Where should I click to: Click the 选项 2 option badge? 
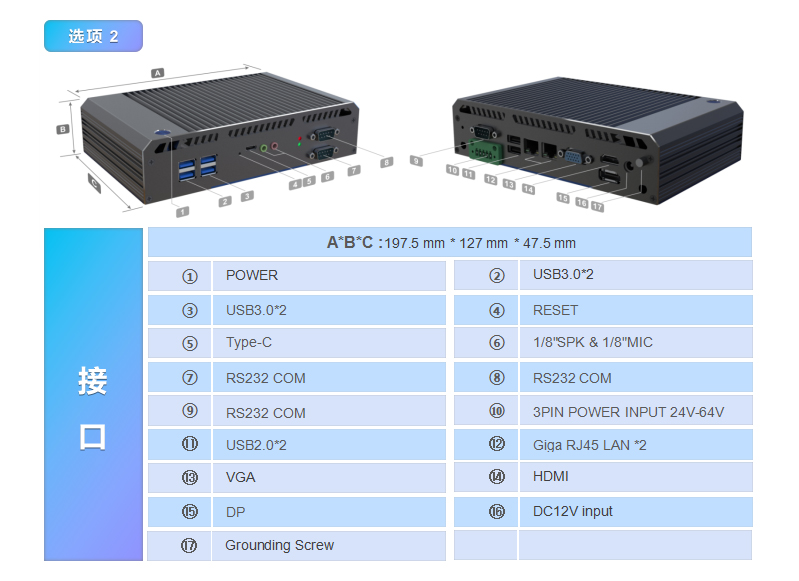pos(93,36)
